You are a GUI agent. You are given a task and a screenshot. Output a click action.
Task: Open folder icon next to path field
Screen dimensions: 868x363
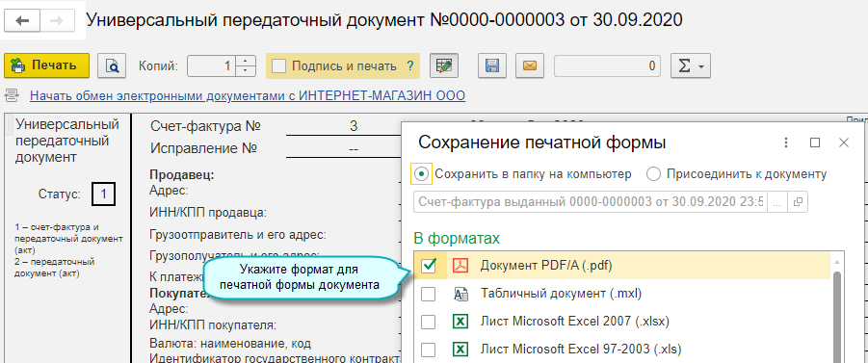798,202
